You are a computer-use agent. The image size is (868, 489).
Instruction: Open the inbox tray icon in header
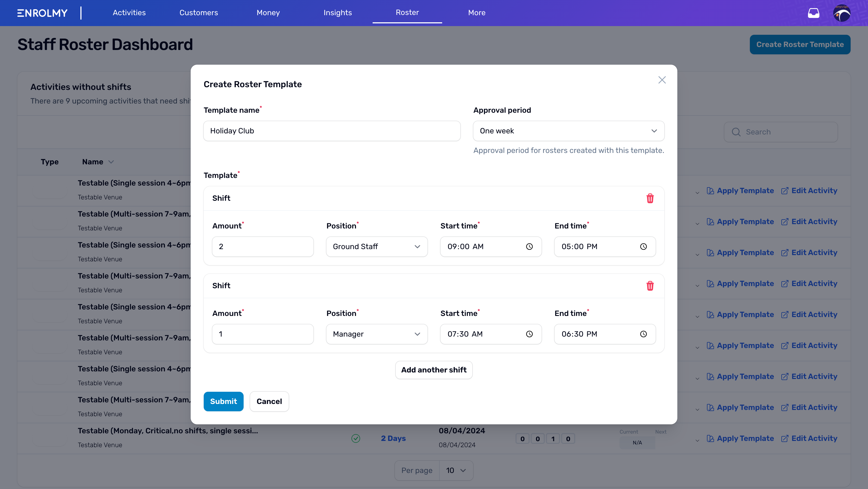[x=813, y=13]
